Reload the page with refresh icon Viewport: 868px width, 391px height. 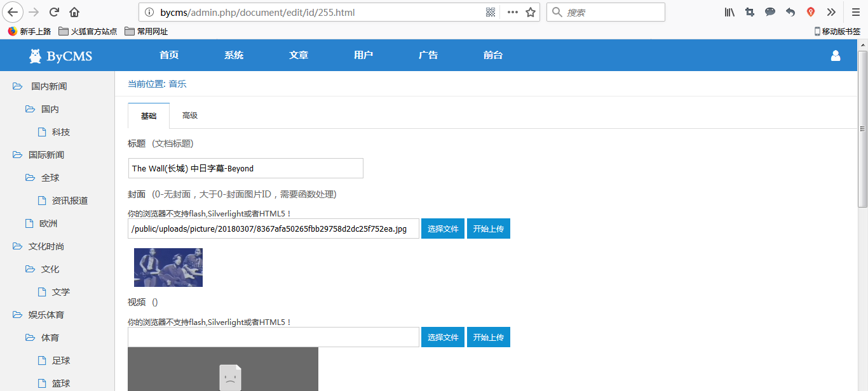click(54, 12)
